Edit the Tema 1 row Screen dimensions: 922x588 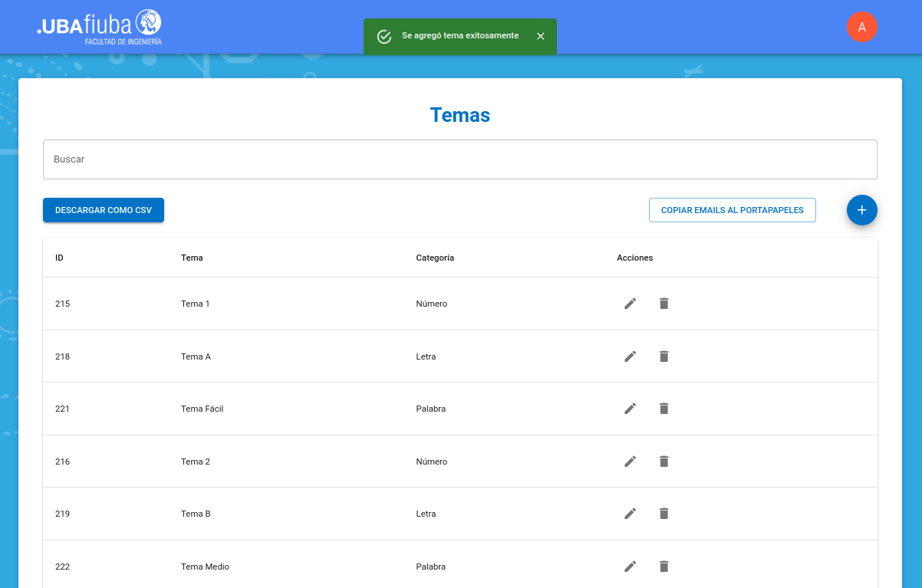tap(630, 304)
